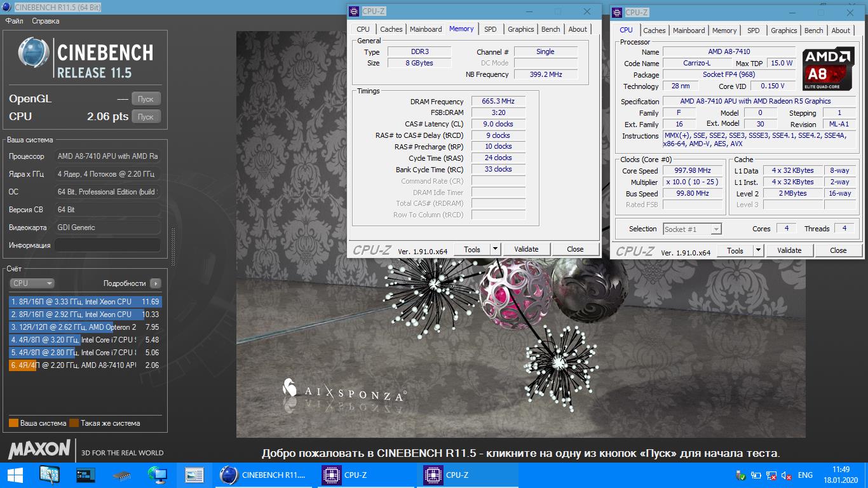Start the OpenGL test with Пуск

coord(146,99)
